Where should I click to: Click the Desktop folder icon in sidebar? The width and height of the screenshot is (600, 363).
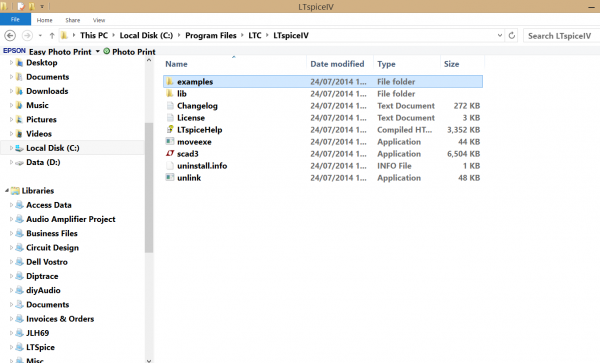click(x=19, y=63)
